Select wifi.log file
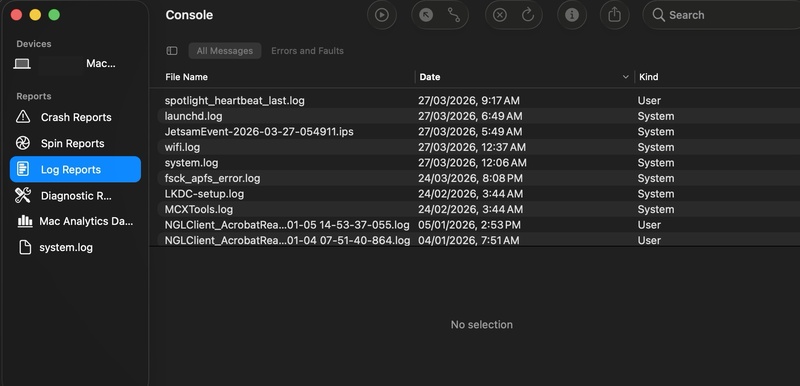The height and width of the screenshot is (386, 800). pos(182,147)
